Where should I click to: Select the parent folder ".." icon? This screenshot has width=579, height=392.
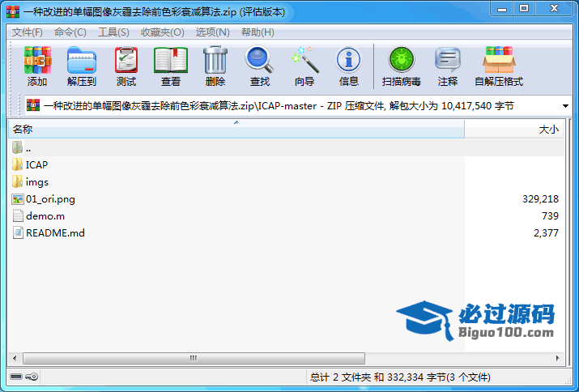pos(17,147)
